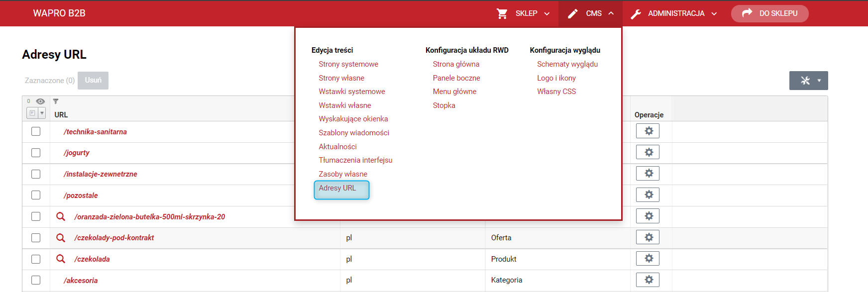Open gear operations for /czekolada row
This screenshot has width=868, height=292.
[648, 258]
